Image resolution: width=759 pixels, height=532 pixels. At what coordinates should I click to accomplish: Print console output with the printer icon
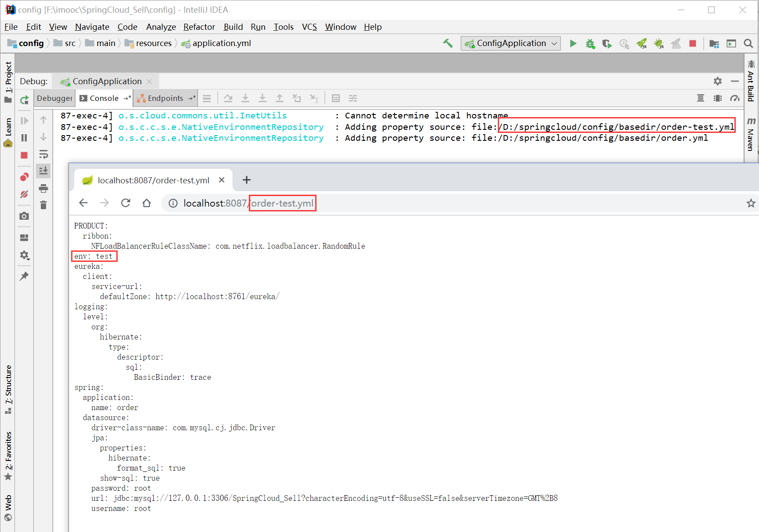pos(43,189)
